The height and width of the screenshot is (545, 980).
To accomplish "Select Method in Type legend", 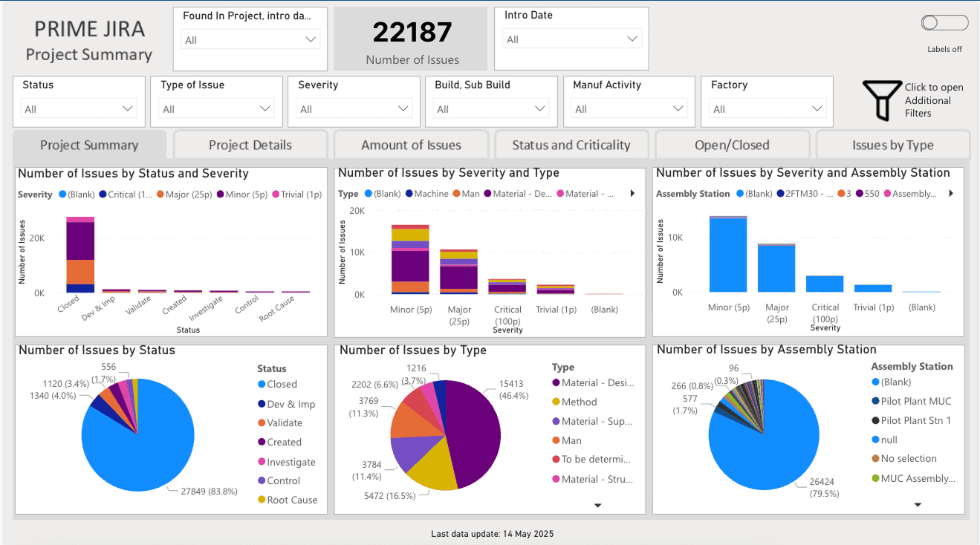I will click(574, 402).
